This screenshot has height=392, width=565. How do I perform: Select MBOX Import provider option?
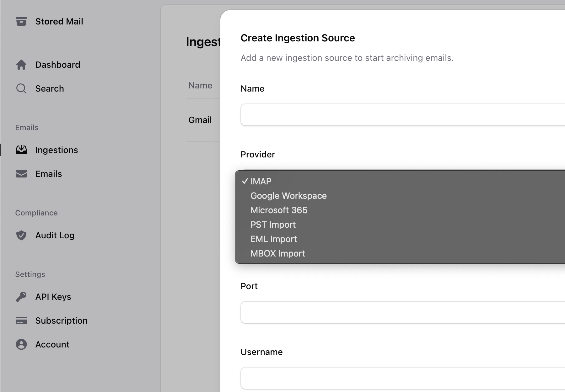(x=277, y=253)
